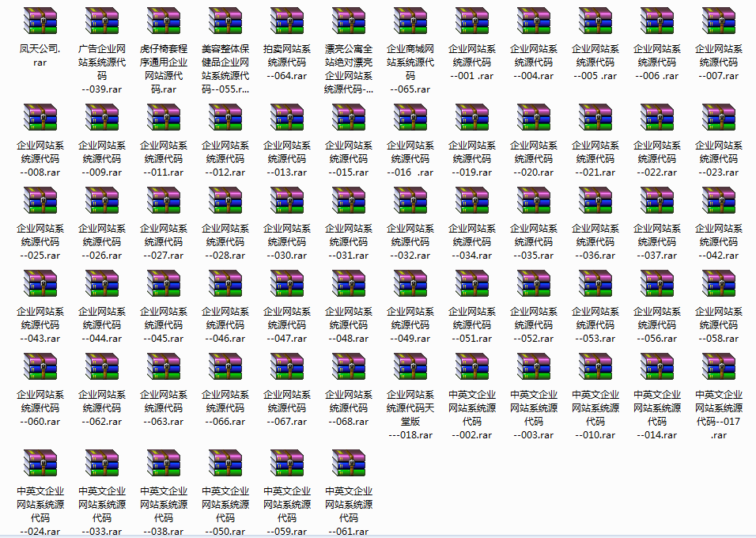Viewport: 756px width, 538px height.
Task: Click the file name text --053.rar
Action: tap(595, 339)
